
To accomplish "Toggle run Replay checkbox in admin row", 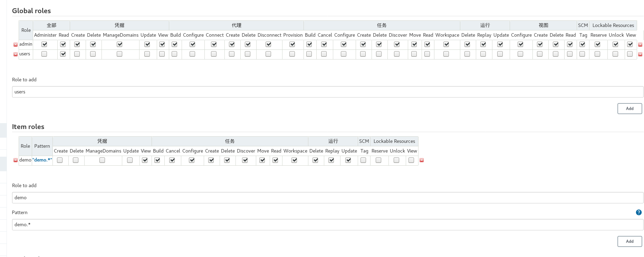I will click(483, 44).
